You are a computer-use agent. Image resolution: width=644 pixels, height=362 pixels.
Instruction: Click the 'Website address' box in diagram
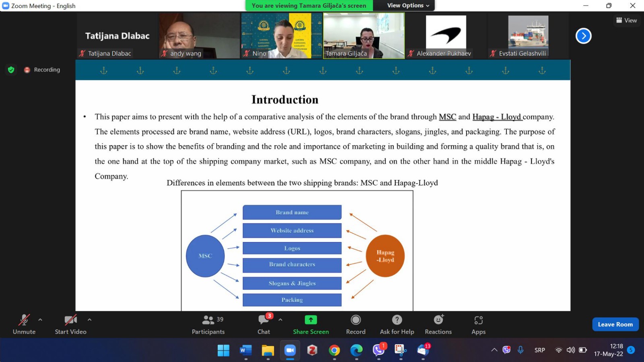click(x=292, y=230)
